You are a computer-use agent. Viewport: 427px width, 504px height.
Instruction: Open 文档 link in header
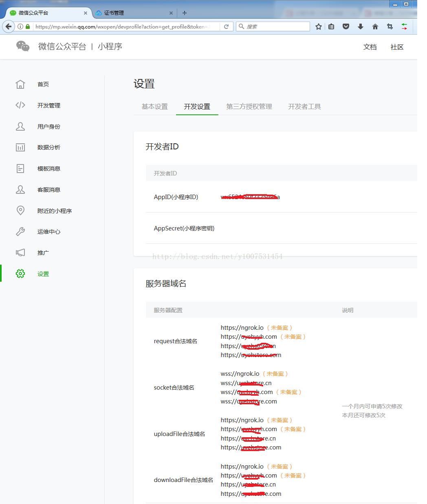(x=370, y=47)
